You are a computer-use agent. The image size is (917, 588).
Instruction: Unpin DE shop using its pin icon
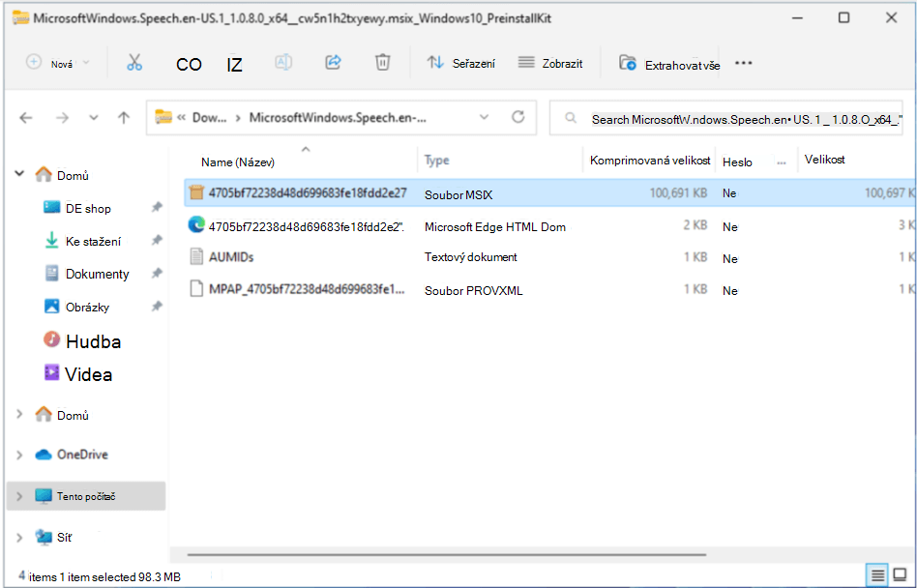(157, 207)
